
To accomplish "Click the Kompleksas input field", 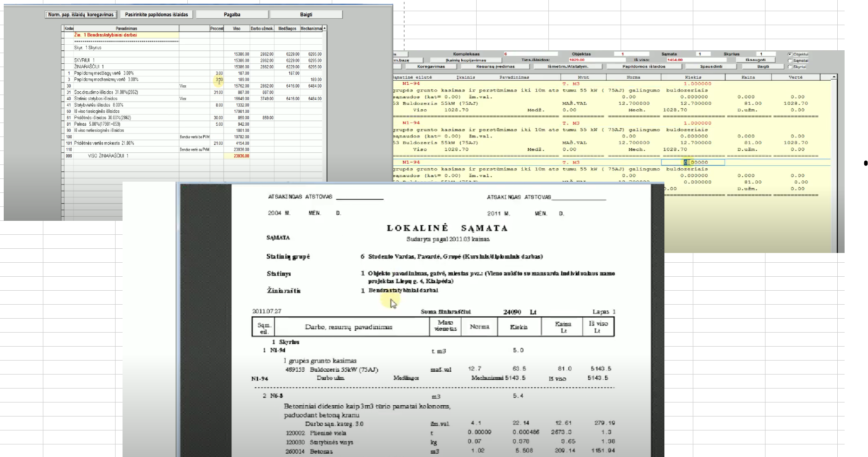I will (530, 54).
